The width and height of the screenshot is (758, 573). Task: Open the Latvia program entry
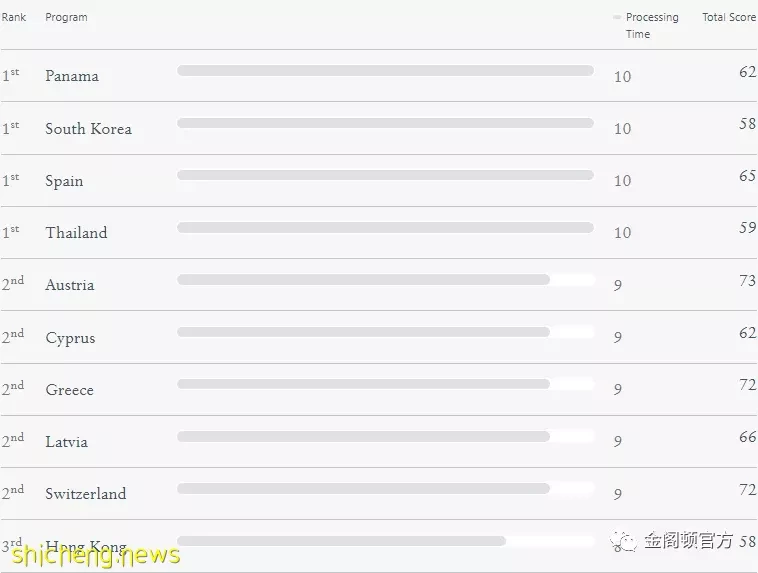coord(67,442)
